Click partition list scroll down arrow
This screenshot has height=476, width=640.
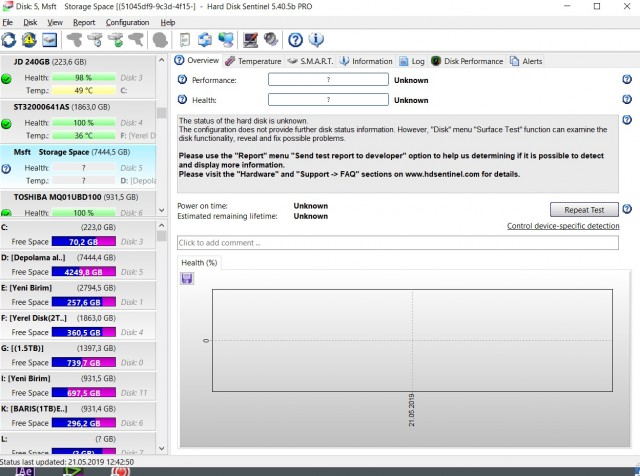coord(161,448)
